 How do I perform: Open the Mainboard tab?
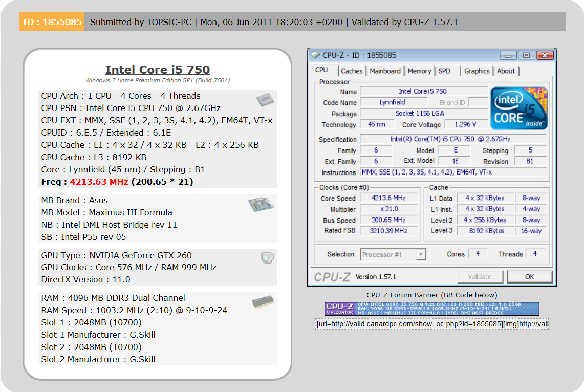pyautogui.click(x=385, y=71)
